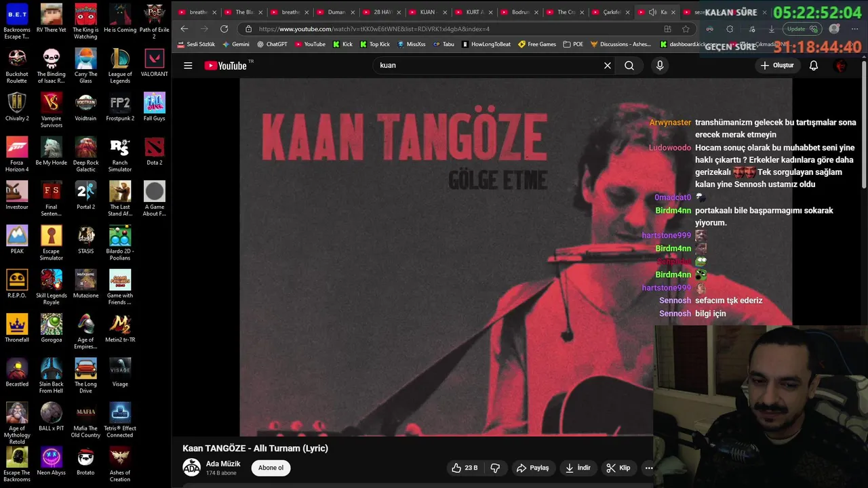Mute the currently playing tab speaker icon
This screenshot has height=488, width=868.
click(x=652, y=12)
